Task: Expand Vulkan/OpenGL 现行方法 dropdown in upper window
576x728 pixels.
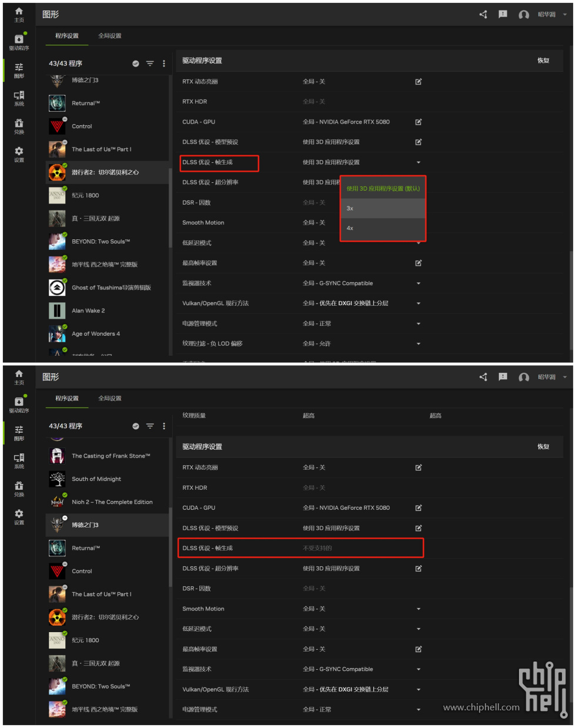Action: 418,303
